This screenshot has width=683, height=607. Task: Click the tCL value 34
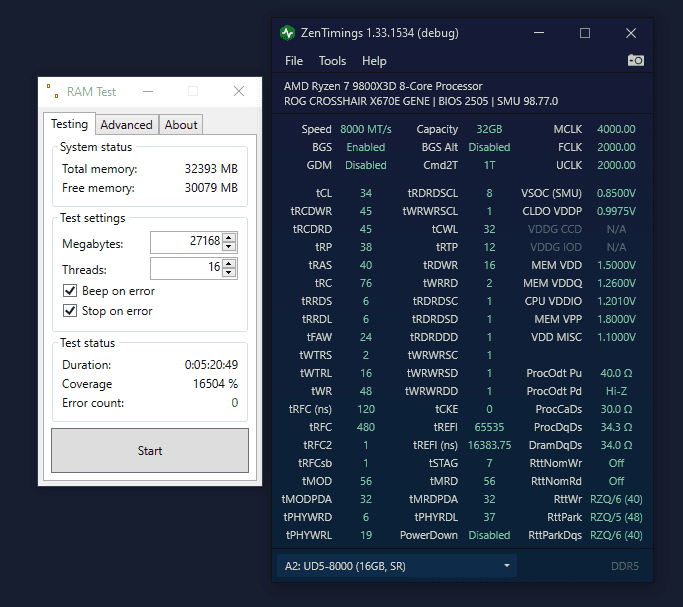[x=366, y=193]
